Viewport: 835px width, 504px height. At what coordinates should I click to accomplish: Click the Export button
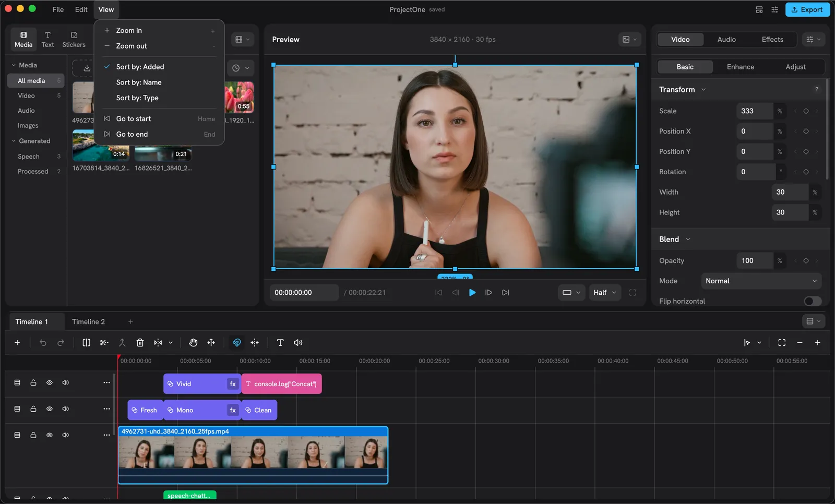(807, 9)
